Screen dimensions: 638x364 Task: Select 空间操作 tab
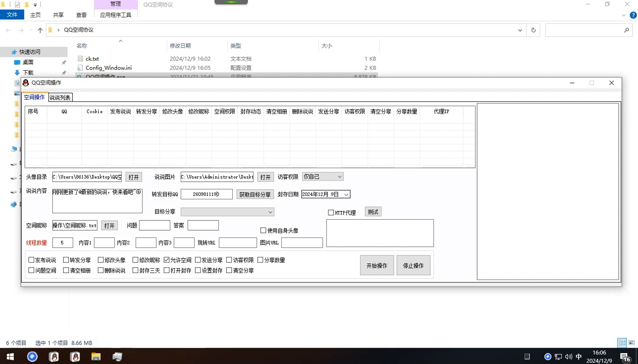coord(34,97)
